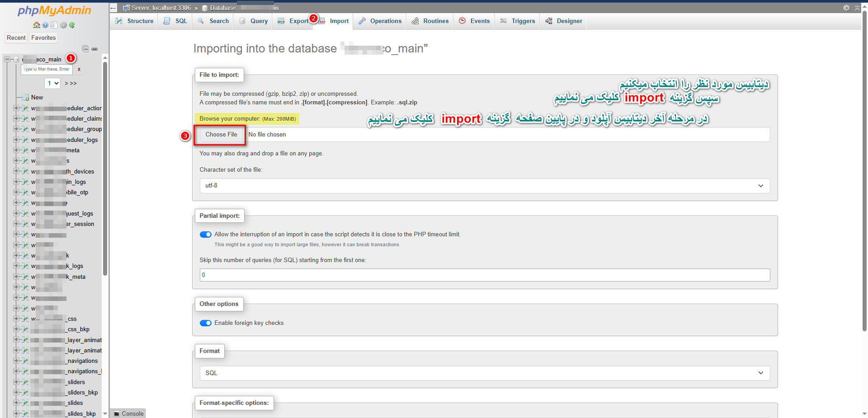Image resolution: width=868 pixels, height=418 pixels.
Task: Open the tree page number dropdown
Action: pyautogui.click(x=53, y=83)
